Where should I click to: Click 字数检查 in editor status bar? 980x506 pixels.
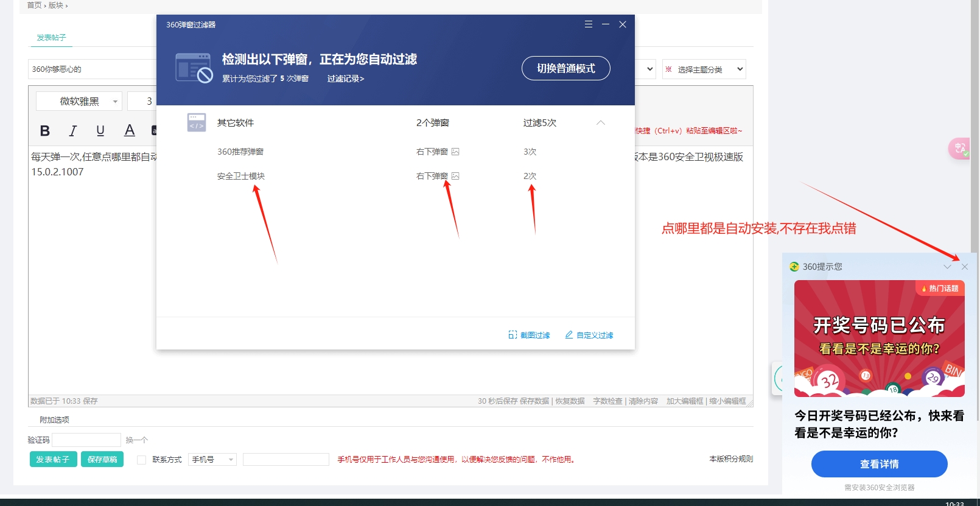607,401
